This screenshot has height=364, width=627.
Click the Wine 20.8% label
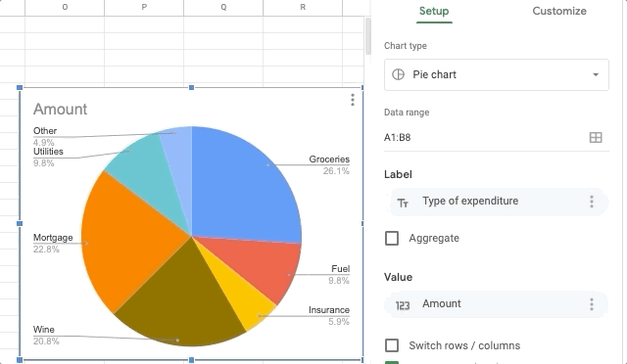tap(46, 336)
